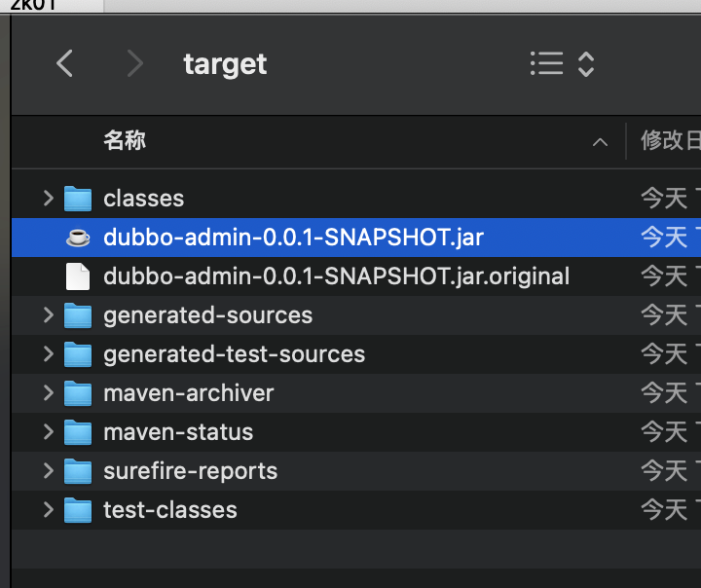Image resolution: width=701 pixels, height=588 pixels.
Task: Click the Java jar file icon
Action: [78, 238]
